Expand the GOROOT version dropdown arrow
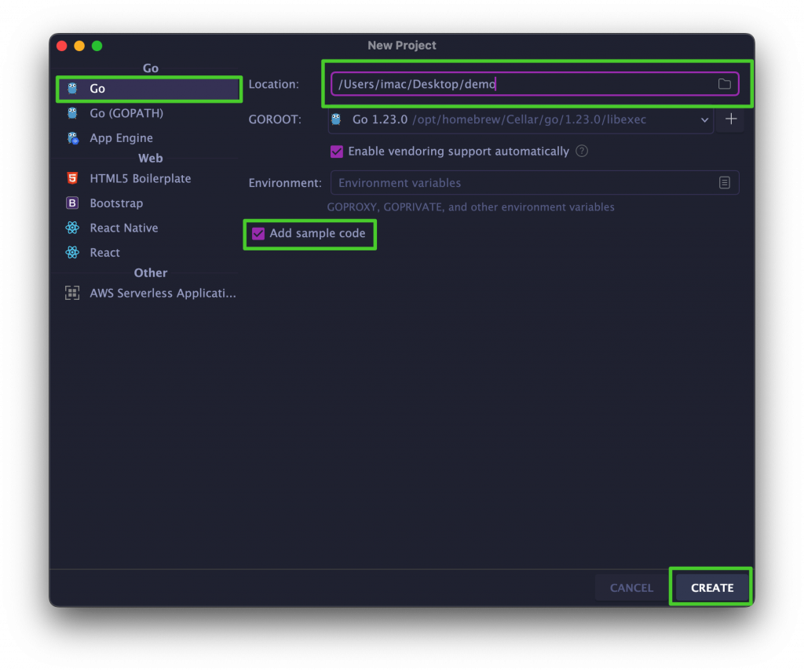Viewport: 804px width, 672px height. pos(704,119)
